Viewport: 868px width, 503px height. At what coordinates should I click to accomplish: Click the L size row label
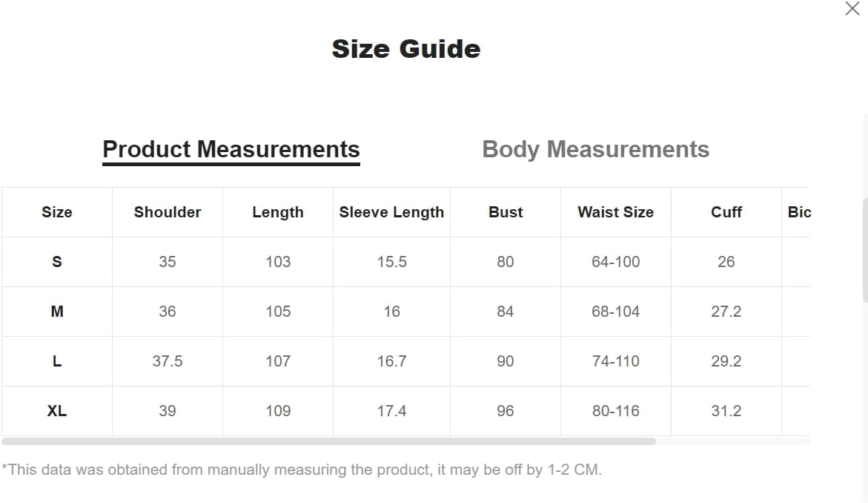[x=57, y=361]
